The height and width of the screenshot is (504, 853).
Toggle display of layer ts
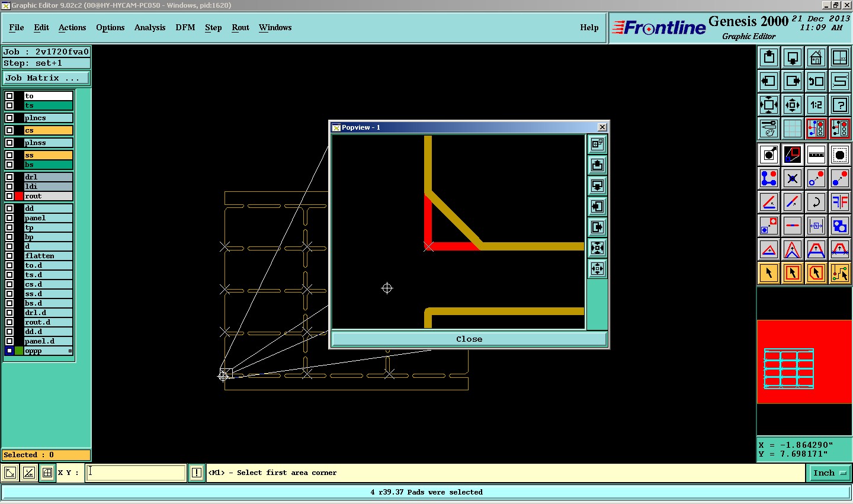click(x=9, y=105)
